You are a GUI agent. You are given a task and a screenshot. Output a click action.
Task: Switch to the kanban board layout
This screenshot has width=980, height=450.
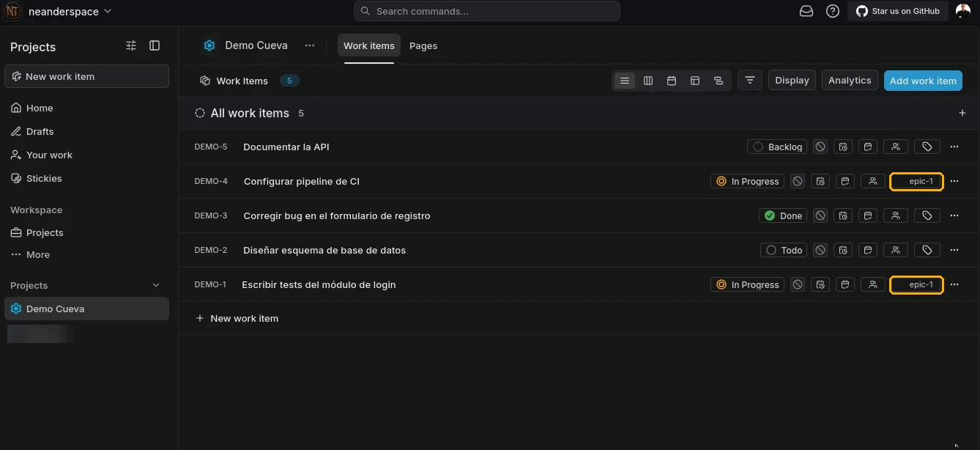[648, 81]
